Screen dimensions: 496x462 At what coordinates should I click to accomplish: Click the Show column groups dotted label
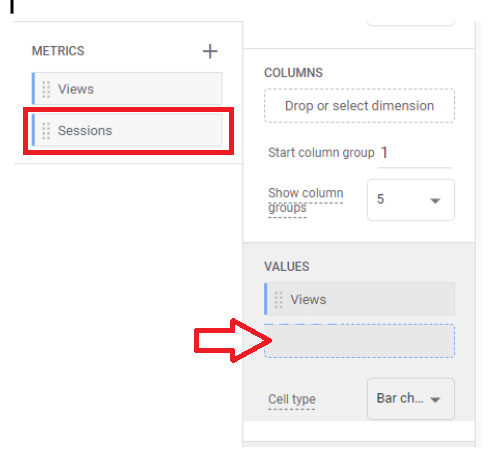pos(305,200)
